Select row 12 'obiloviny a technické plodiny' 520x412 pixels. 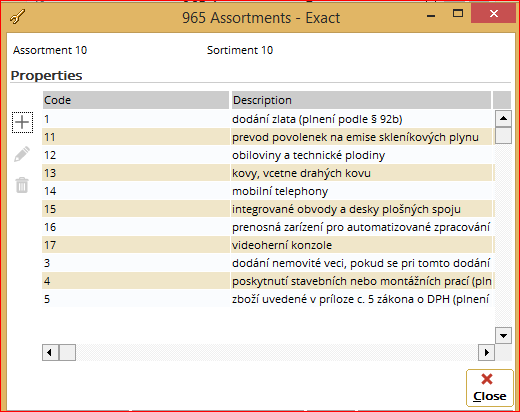268,155
